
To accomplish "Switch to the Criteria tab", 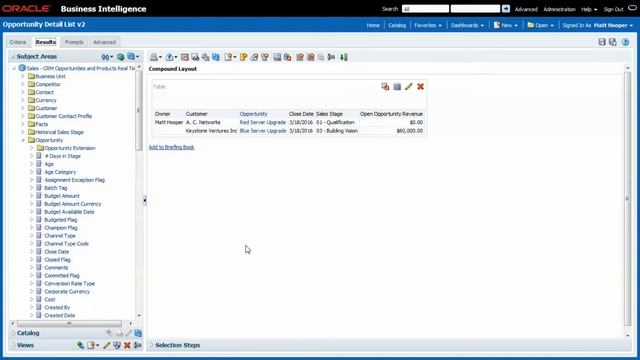I will 18,42.
